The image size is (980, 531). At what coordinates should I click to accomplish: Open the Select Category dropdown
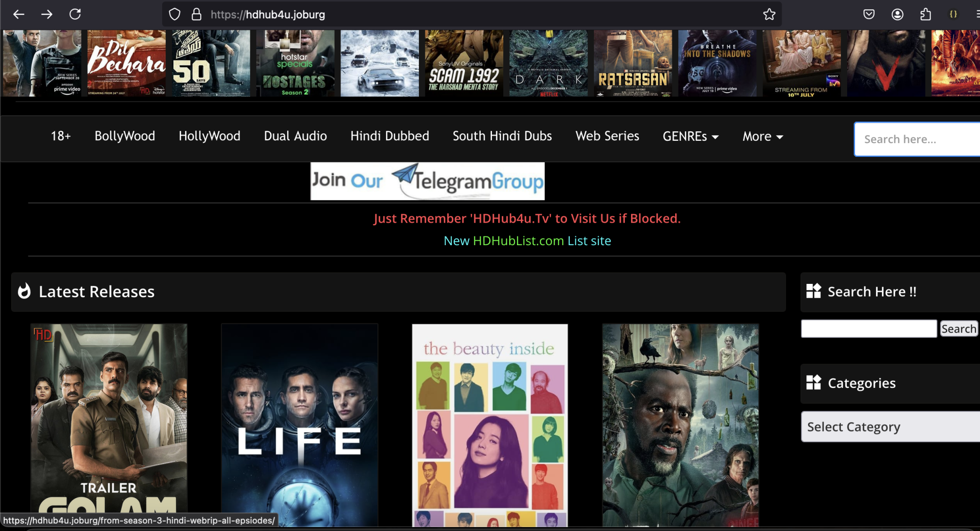pyautogui.click(x=890, y=427)
